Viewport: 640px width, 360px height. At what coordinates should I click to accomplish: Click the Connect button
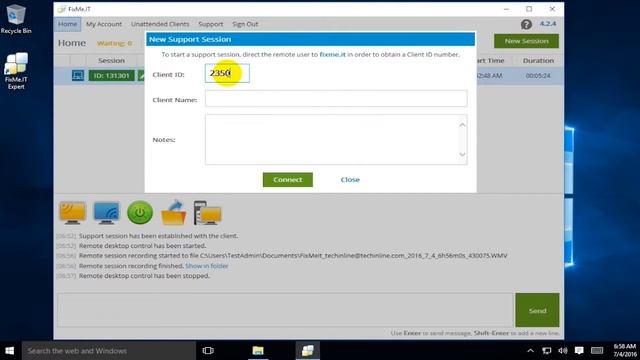pyautogui.click(x=288, y=180)
